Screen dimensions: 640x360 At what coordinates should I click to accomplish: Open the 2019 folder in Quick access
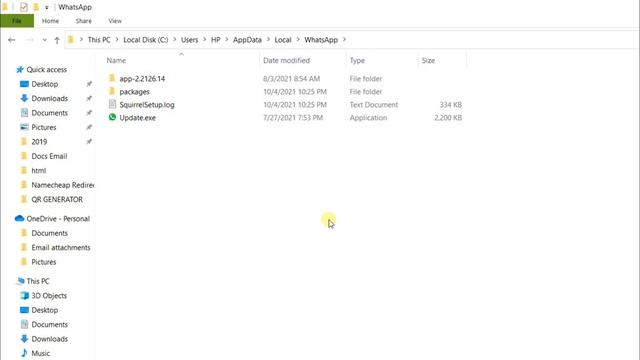pos(39,142)
